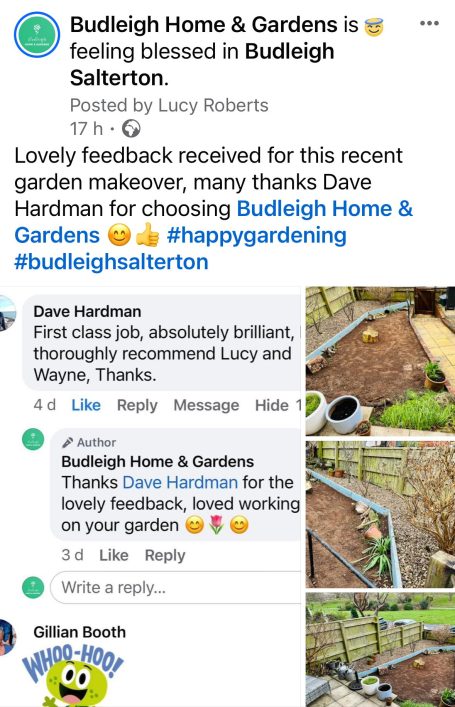The width and height of the screenshot is (455, 707).
Task: Click the public globe audience icon
Action: tap(131, 129)
